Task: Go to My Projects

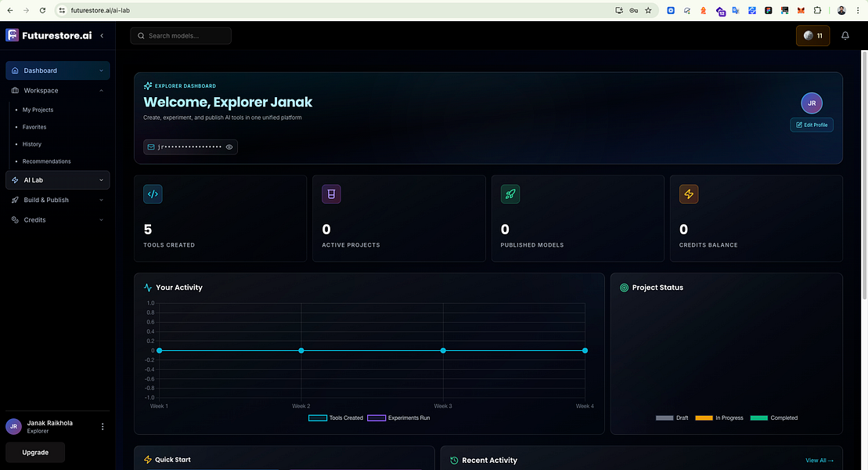Action: tap(38, 110)
